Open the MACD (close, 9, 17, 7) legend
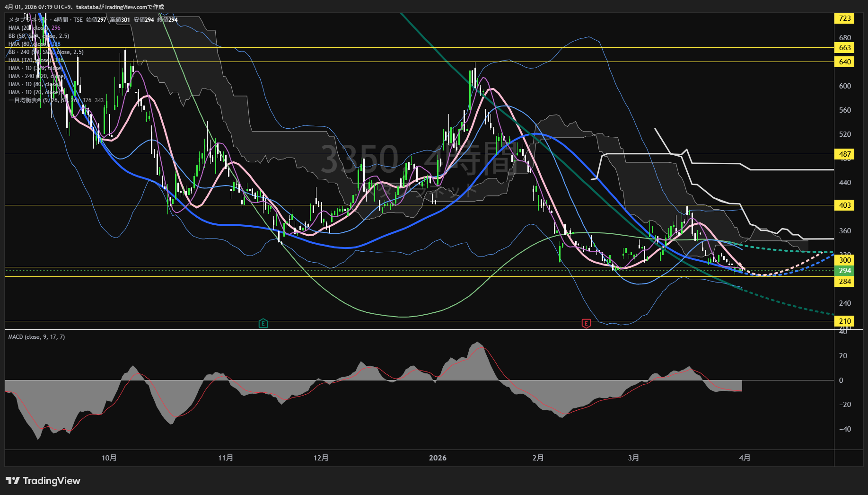Image resolution: width=868 pixels, height=495 pixels. pos(36,337)
